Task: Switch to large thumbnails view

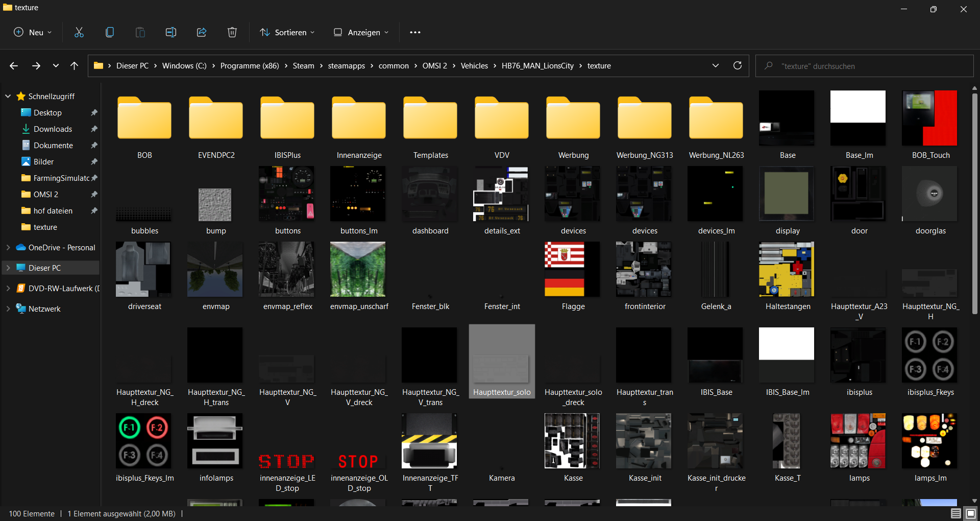Action: pyautogui.click(x=970, y=513)
